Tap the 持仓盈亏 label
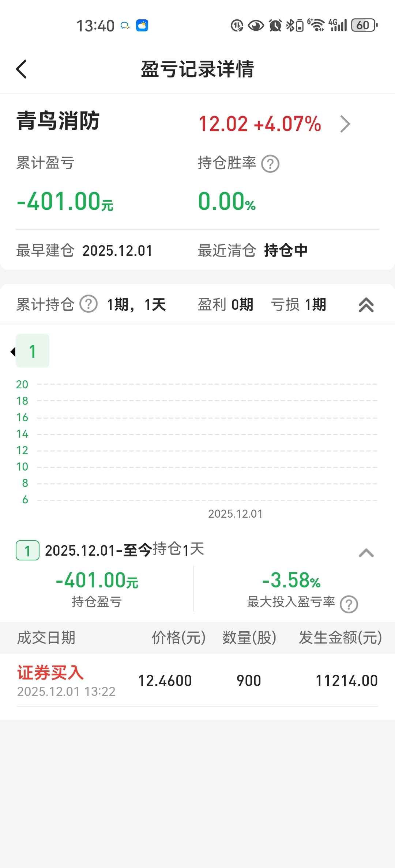This screenshot has width=395, height=868. [x=97, y=602]
